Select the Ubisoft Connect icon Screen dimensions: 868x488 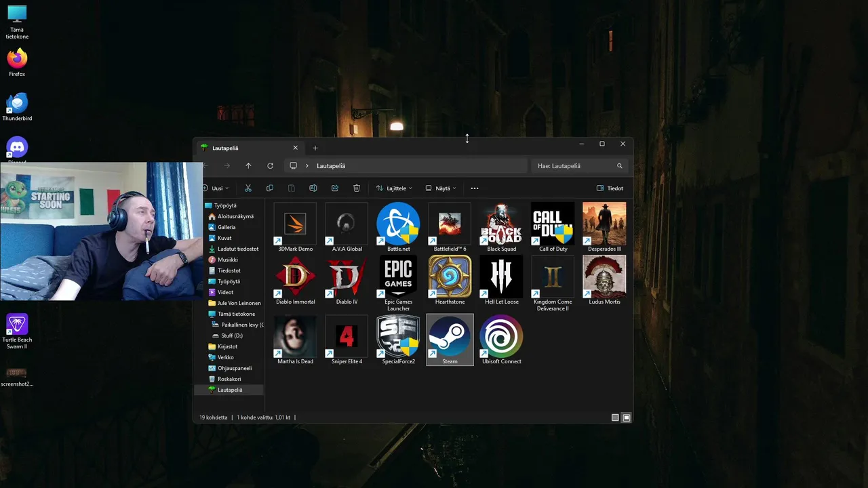(x=501, y=340)
